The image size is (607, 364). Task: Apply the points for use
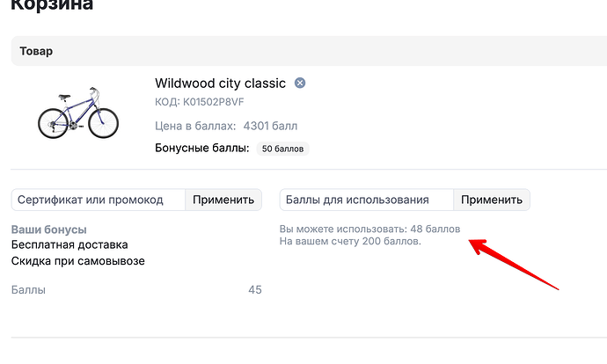(492, 200)
